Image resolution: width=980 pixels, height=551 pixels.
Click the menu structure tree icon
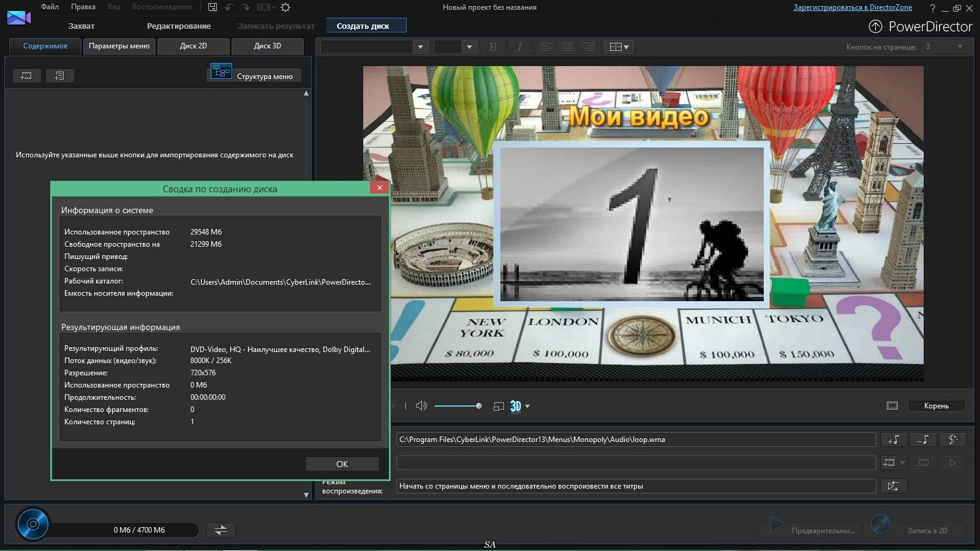221,72
